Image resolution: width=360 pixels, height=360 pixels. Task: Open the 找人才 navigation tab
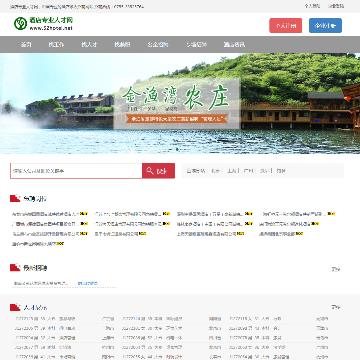(x=89, y=45)
